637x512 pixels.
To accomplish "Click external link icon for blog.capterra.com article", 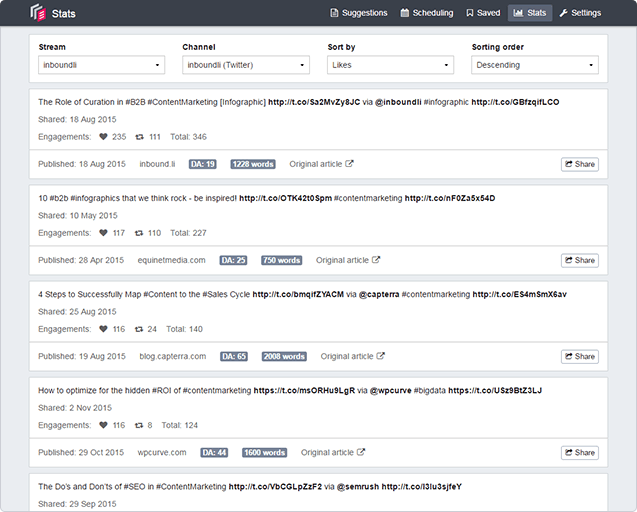I will pyautogui.click(x=381, y=356).
